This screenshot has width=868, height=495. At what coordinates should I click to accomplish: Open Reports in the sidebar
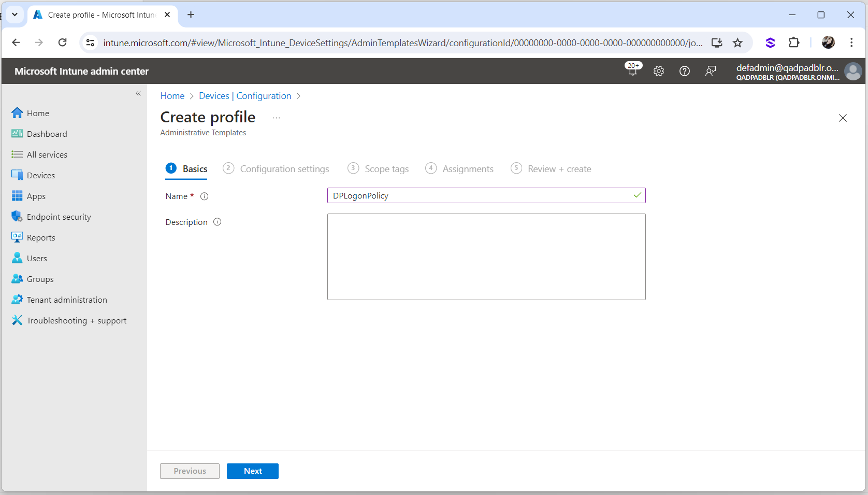[33, 237]
